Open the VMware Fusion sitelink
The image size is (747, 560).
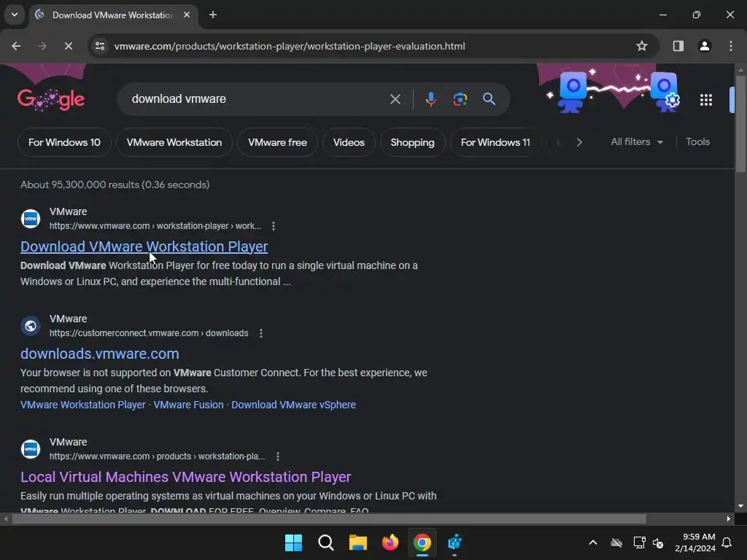pyautogui.click(x=188, y=405)
